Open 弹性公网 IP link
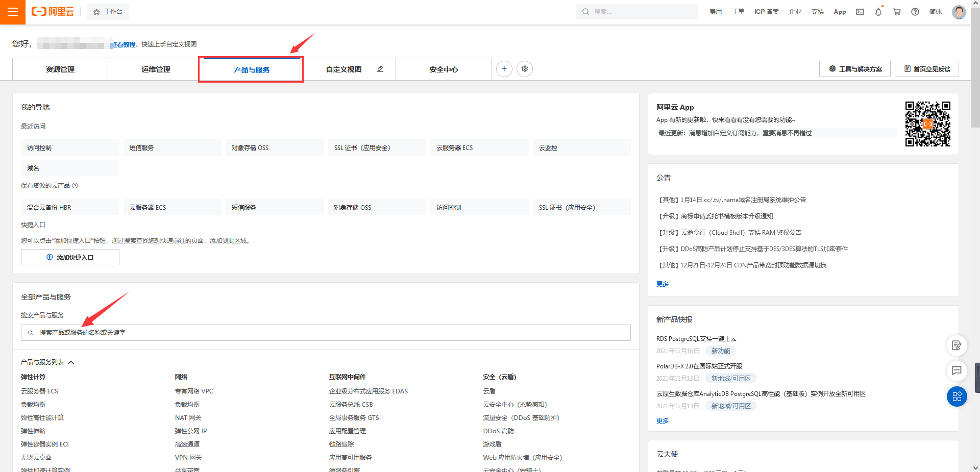This screenshot has height=472, width=980. coord(191,431)
